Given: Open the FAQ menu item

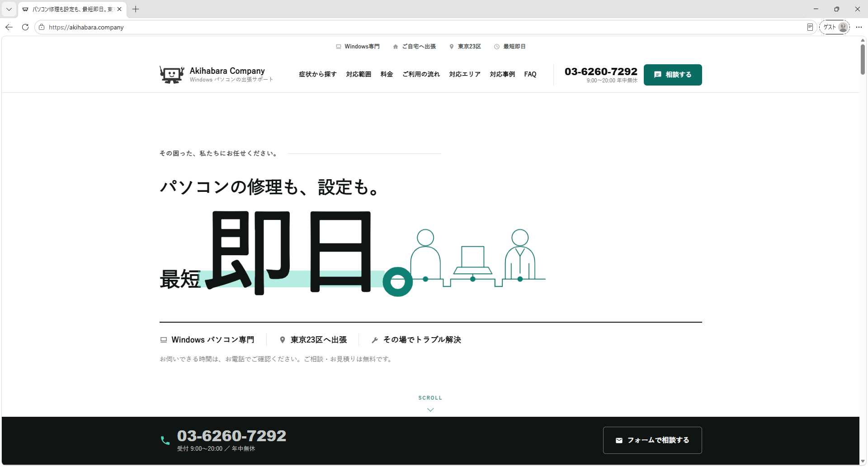Looking at the screenshot, I should (530, 74).
